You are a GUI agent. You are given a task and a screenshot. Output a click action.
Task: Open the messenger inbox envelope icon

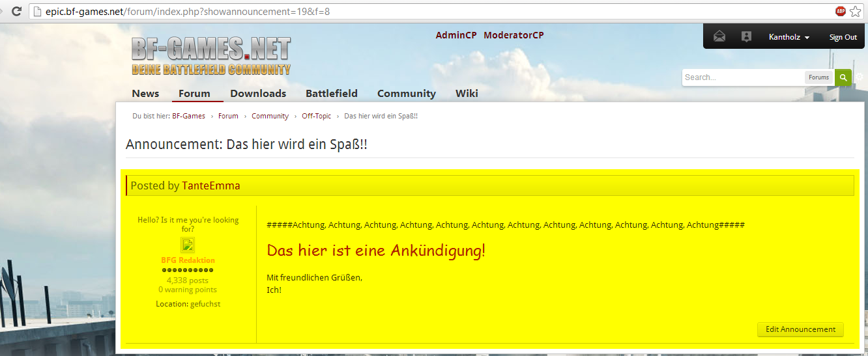tap(719, 37)
